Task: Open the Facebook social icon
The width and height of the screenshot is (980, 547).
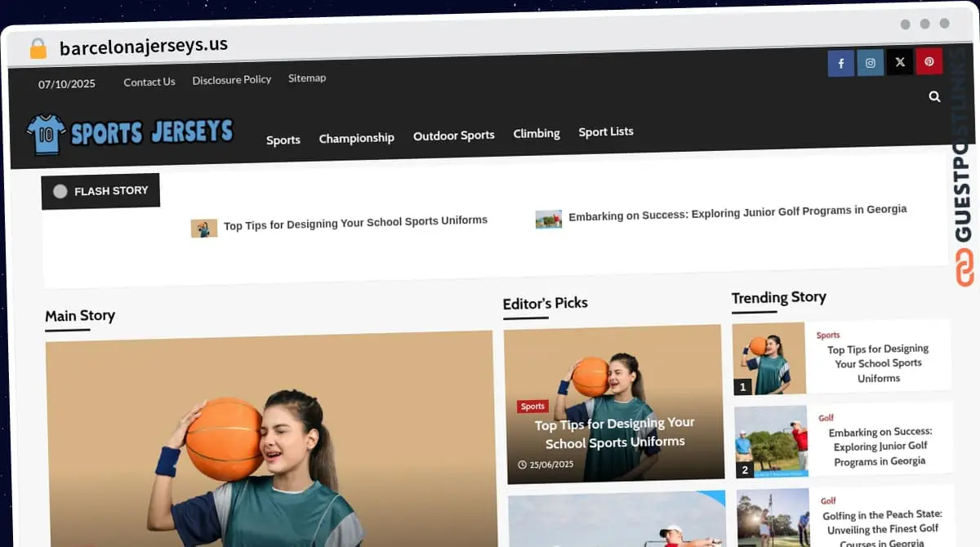Action: (x=840, y=63)
